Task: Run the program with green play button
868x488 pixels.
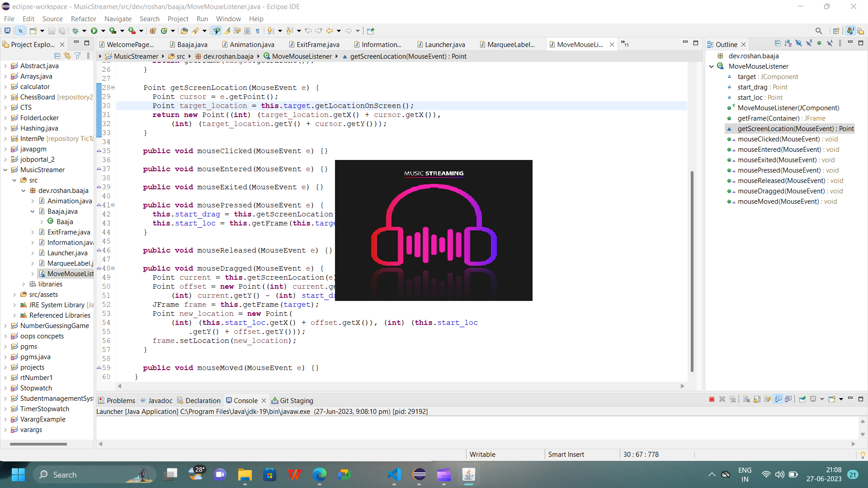Action: point(94,31)
